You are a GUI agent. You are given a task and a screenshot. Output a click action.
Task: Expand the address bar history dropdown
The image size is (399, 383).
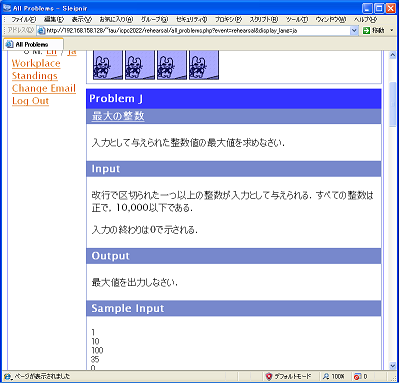354,31
